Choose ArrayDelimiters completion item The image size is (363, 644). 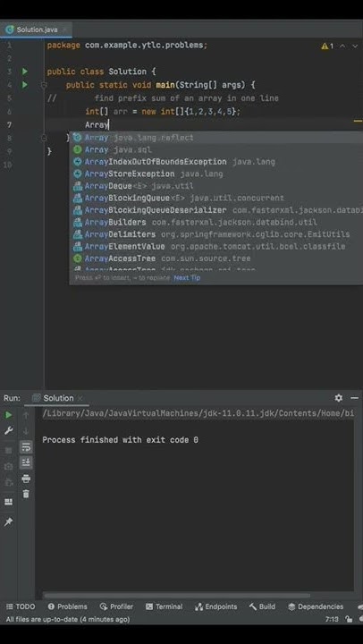coord(216,234)
